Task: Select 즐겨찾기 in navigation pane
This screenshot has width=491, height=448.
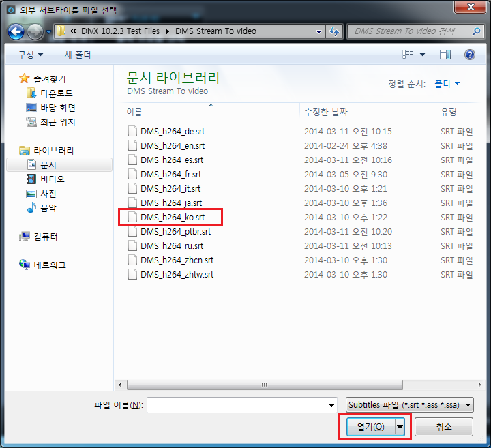Action: 42,79
